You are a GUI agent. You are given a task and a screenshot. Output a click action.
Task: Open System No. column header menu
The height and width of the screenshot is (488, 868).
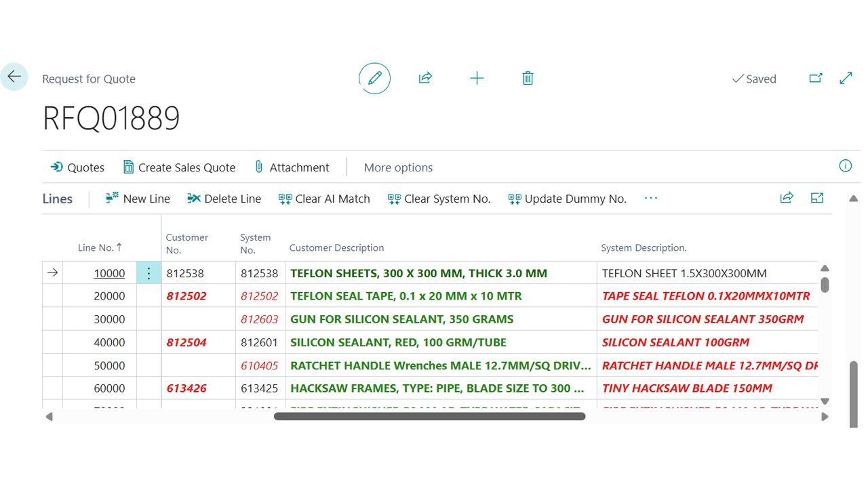pos(256,244)
